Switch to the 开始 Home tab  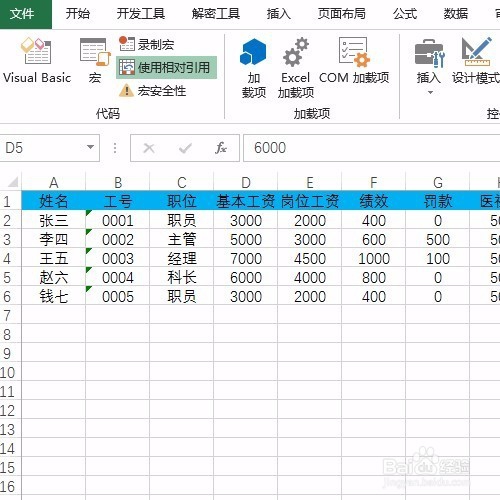click(x=78, y=14)
